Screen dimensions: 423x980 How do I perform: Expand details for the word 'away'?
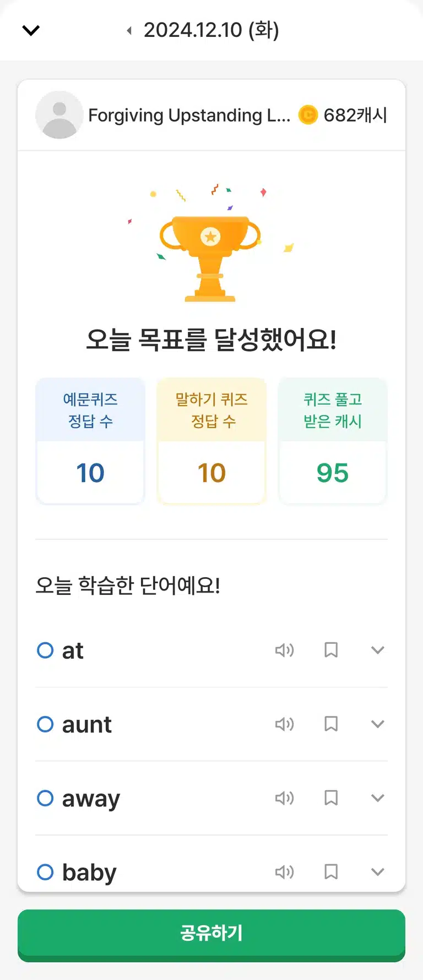(377, 798)
